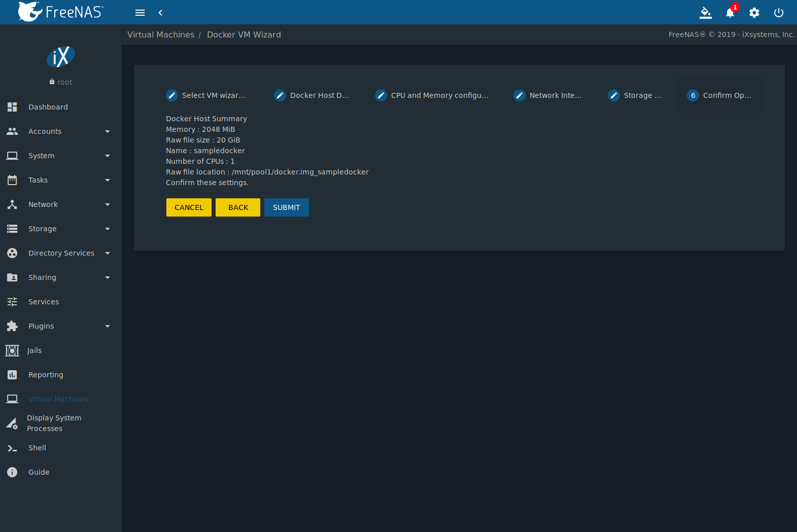Open the theme paint bucket icon
The height and width of the screenshot is (532, 797).
coord(706,13)
